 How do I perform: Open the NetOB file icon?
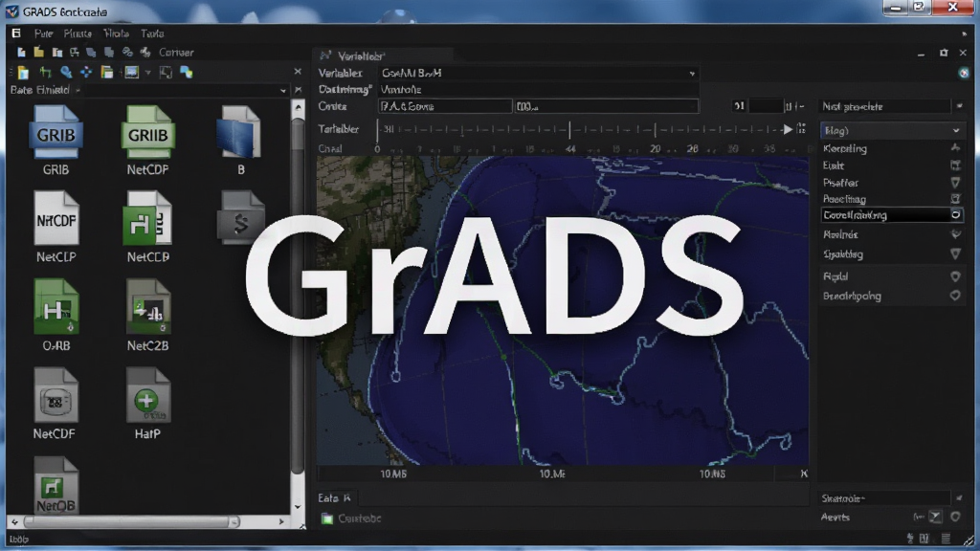[56, 486]
